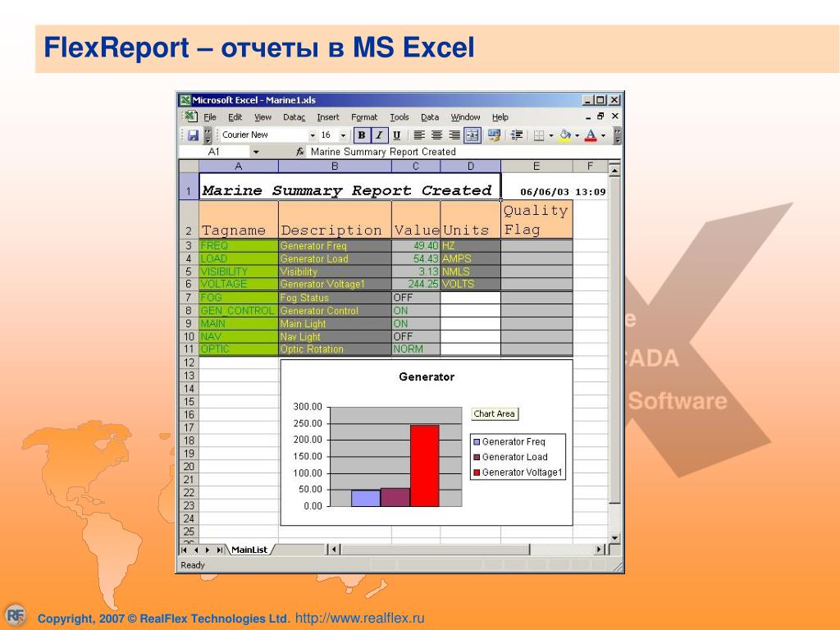The width and height of the screenshot is (840, 630).
Task: Click the Save icon in Excel toolbar
Action: click(x=193, y=135)
